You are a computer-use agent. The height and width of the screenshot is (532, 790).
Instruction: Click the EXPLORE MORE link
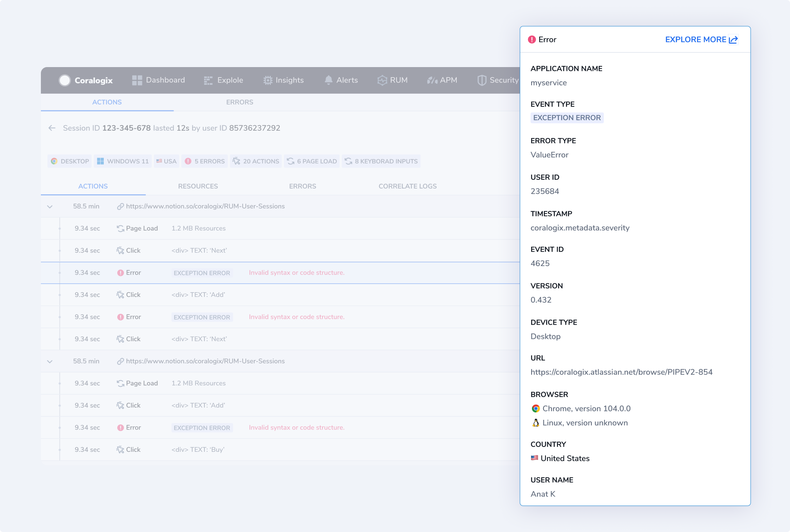(x=695, y=40)
